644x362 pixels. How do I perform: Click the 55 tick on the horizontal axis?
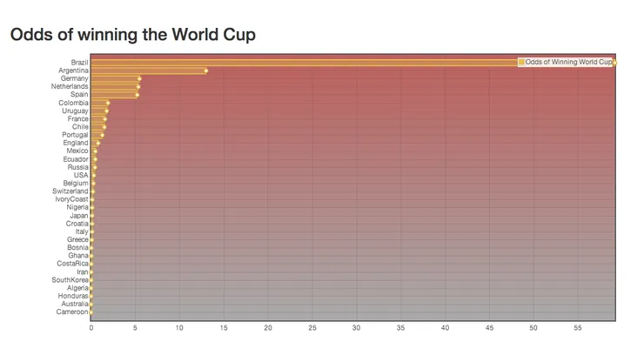pyautogui.click(x=578, y=328)
